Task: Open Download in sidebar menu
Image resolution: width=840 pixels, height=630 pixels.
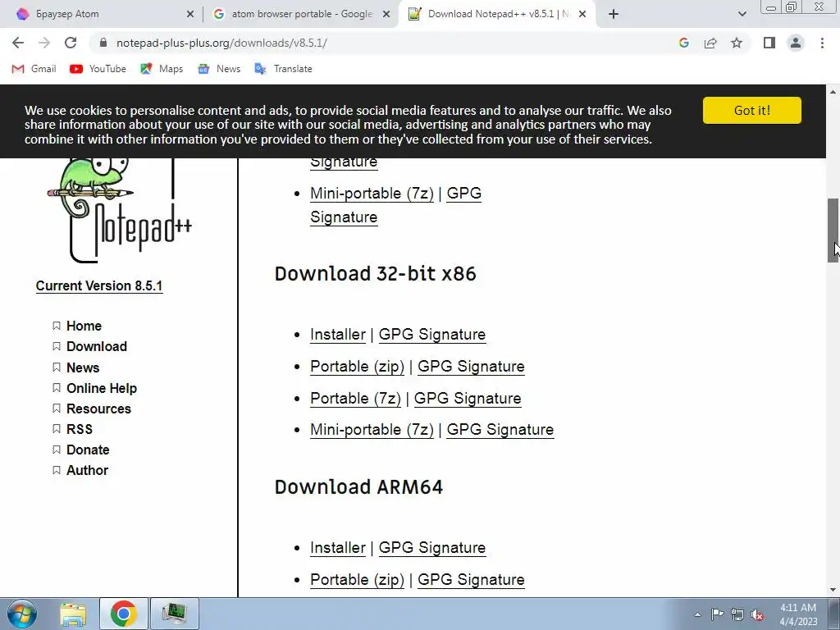Action: (97, 347)
